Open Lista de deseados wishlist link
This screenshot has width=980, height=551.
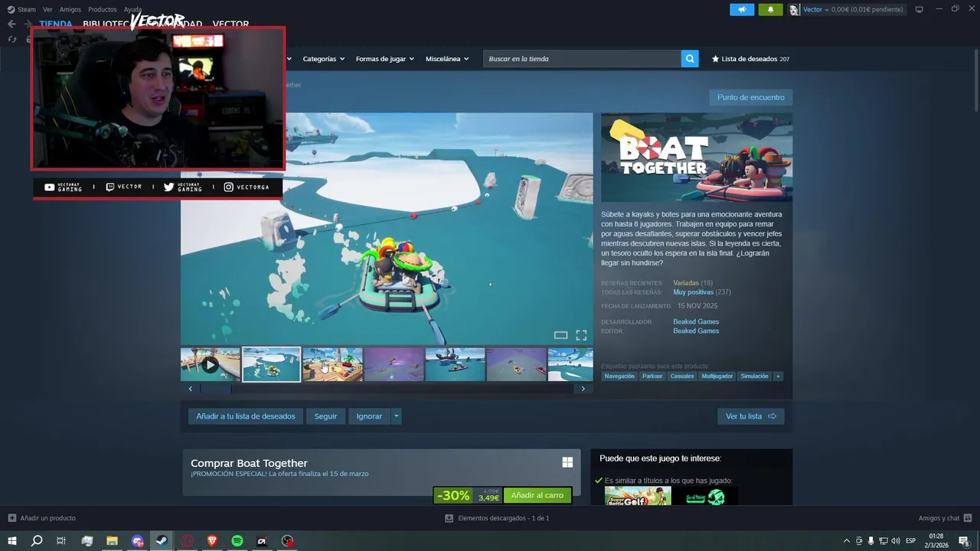coord(750,59)
